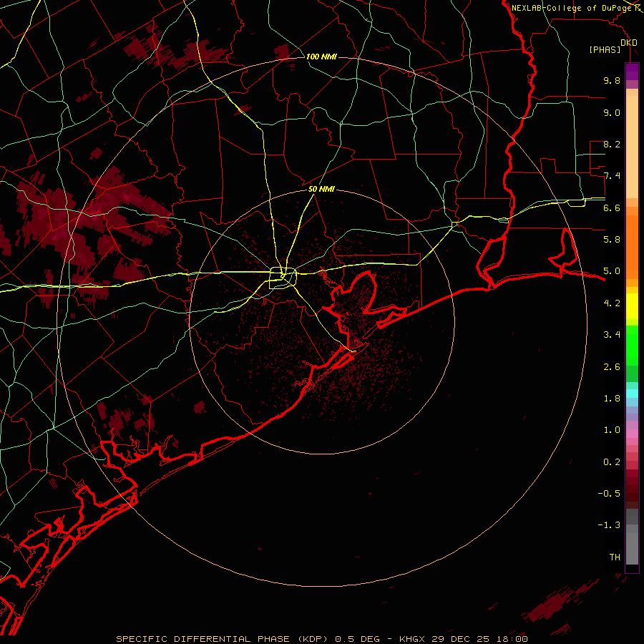Click the yellow segment of the color bar
Image resolution: width=644 pixels, height=644 pixels.
(x=632, y=306)
